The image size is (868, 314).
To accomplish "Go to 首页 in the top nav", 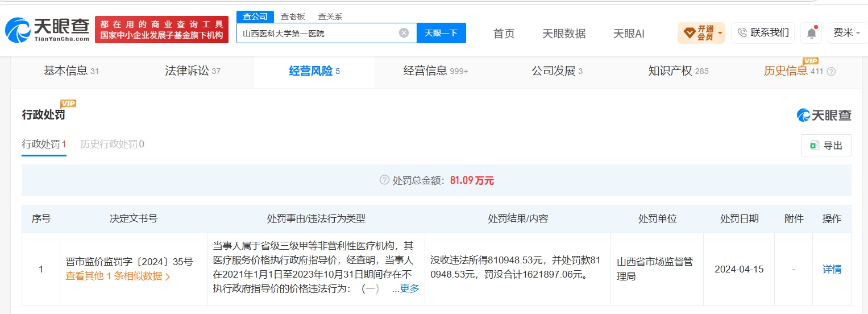I will pyautogui.click(x=504, y=34).
